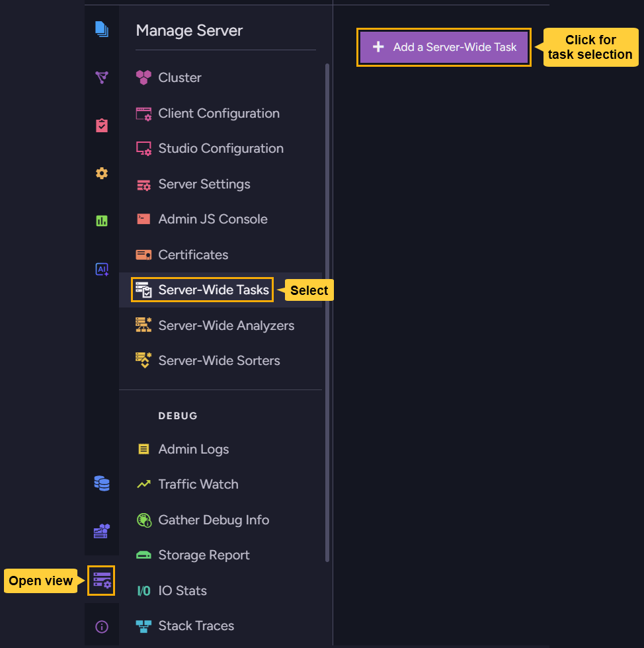Open the About info icon at the bottom

102,626
